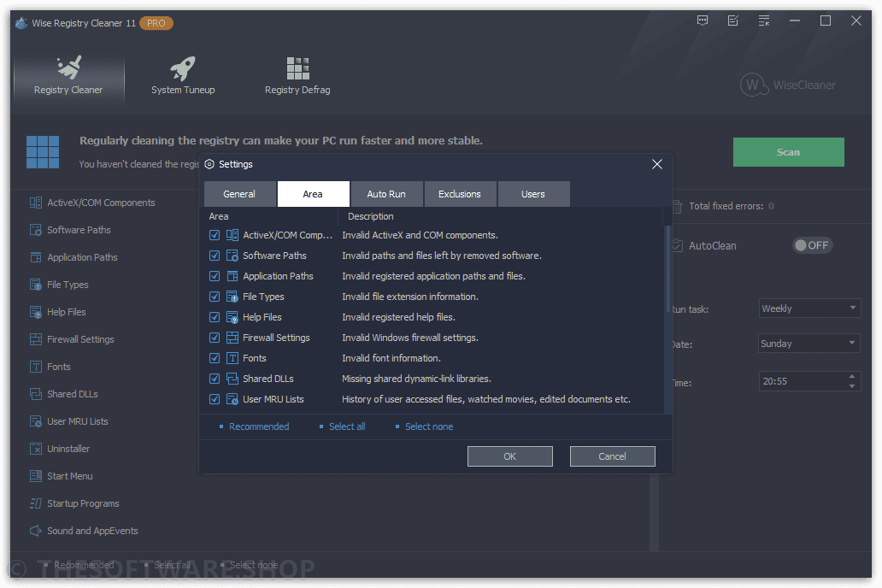Viewport: 882px width, 588px height.
Task: Increase the scheduled time with up arrow
Action: pyautogui.click(x=852, y=376)
